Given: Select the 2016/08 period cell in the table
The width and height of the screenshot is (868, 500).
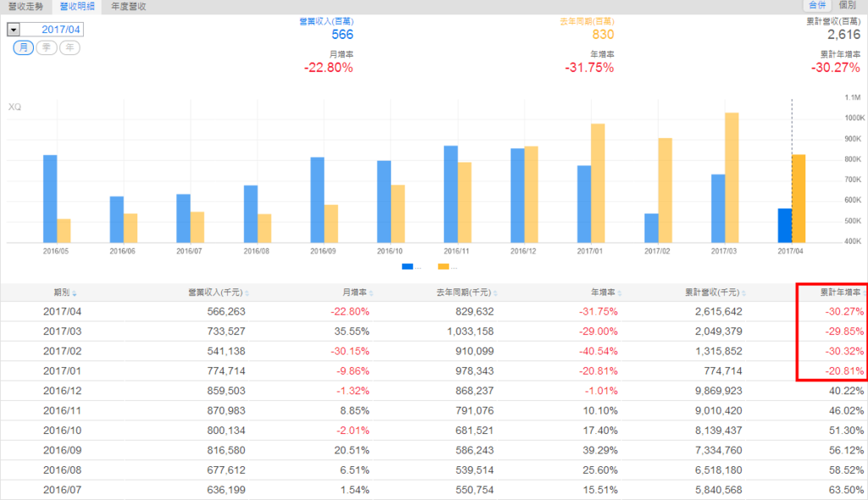Looking at the screenshot, I should click(x=62, y=470).
